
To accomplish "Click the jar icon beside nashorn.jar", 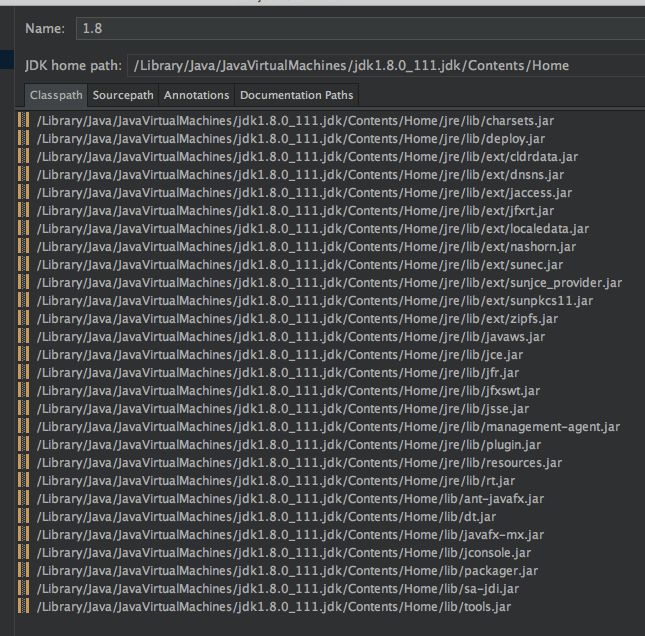I will click(24, 247).
